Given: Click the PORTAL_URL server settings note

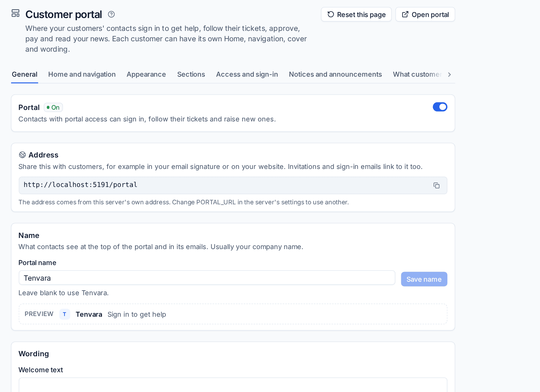Looking at the screenshot, I should coord(183,202).
